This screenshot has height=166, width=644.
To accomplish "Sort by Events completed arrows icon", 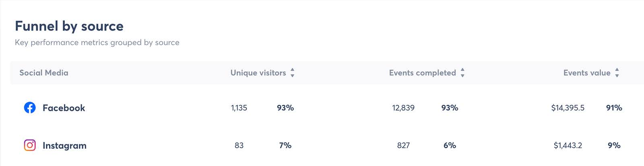I will click(x=462, y=73).
